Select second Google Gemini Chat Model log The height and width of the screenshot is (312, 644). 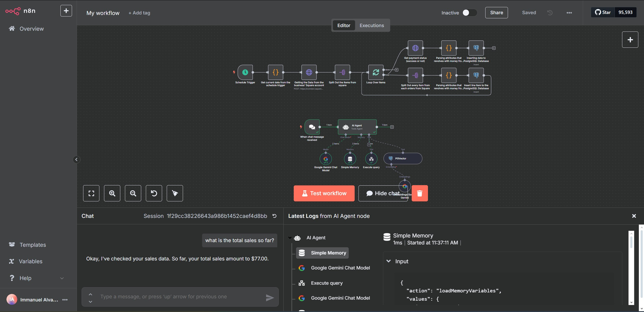click(x=335, y=298)
